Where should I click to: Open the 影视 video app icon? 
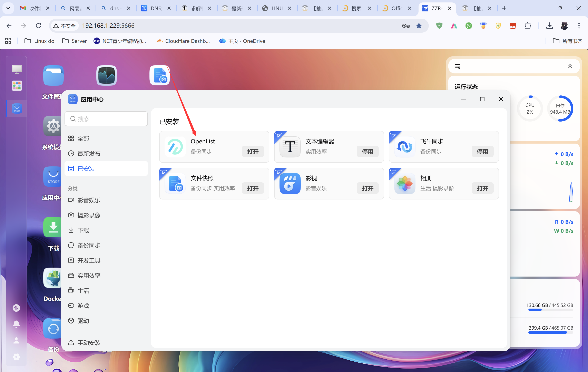click(290, 183)
